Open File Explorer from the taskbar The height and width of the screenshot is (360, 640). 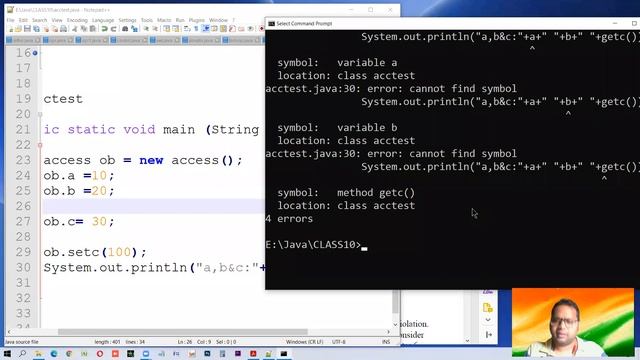pos(38,353)
